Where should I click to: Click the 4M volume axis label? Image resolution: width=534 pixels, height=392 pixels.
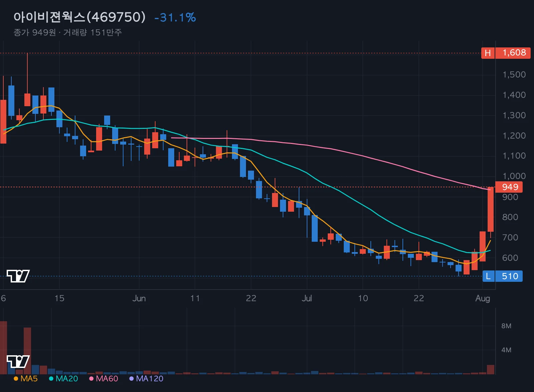pyautogui.click(x=506, y=350)
